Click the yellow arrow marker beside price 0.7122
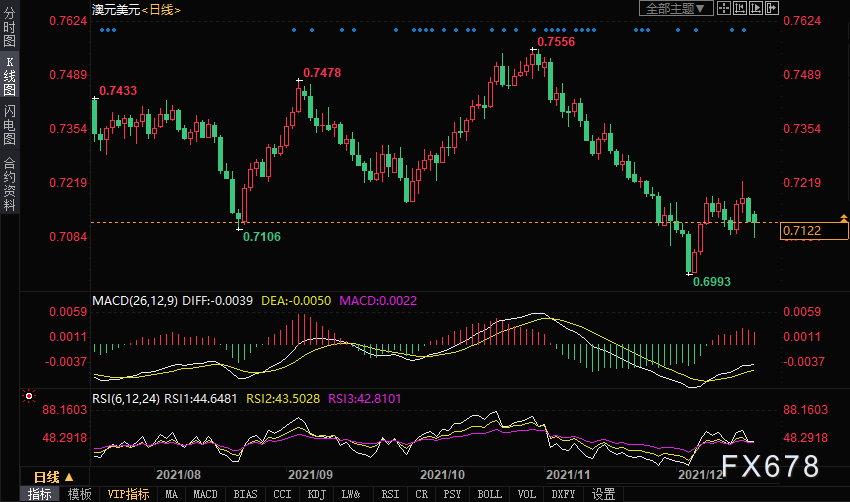Screen dimensions: 850x502 842,218
